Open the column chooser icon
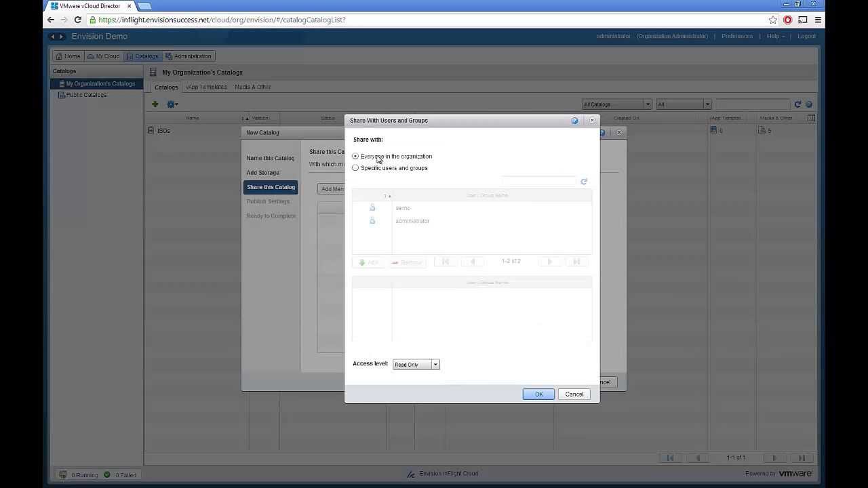 pos(811,118)
